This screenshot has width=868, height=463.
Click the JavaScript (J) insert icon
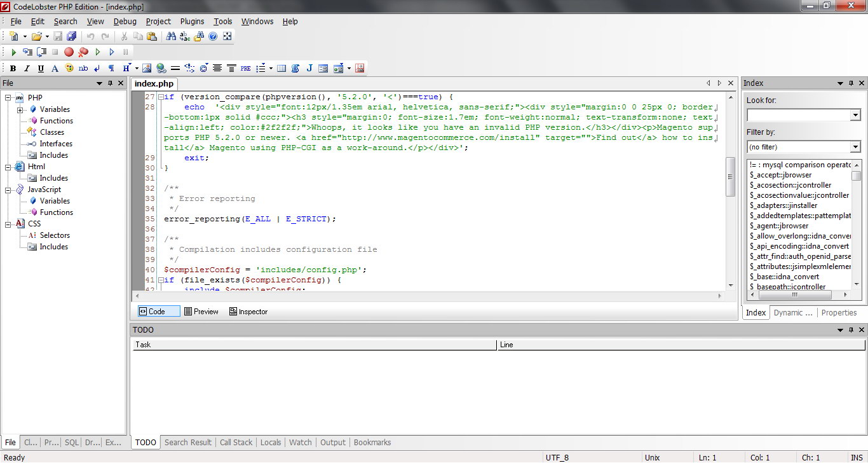(x=309, y=68)
